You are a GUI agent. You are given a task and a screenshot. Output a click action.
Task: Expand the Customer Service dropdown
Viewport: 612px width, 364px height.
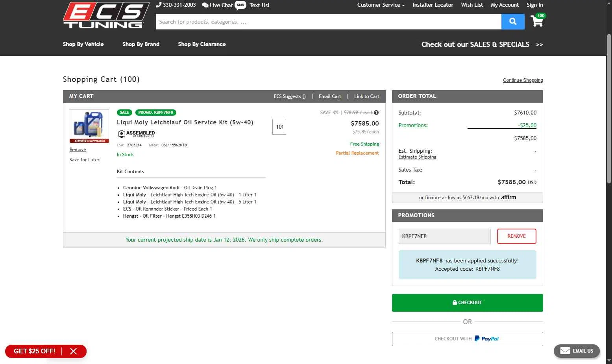pos(381,5)
